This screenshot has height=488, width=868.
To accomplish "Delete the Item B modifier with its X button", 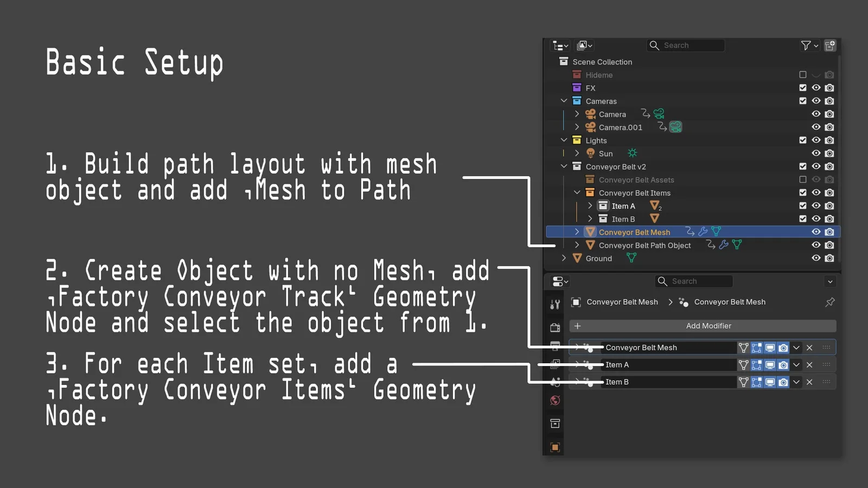I will tap(809, 382).
